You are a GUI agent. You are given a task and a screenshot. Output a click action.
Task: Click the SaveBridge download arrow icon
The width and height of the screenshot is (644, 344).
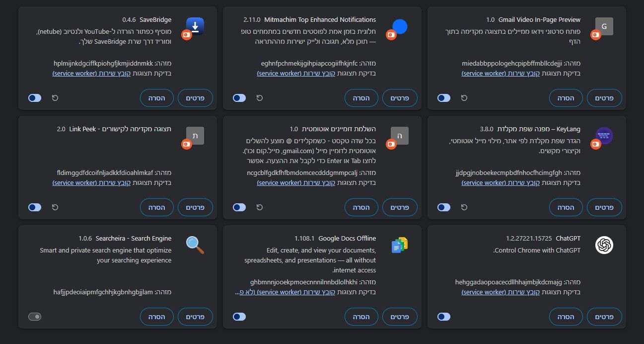(x=195, y=26)
